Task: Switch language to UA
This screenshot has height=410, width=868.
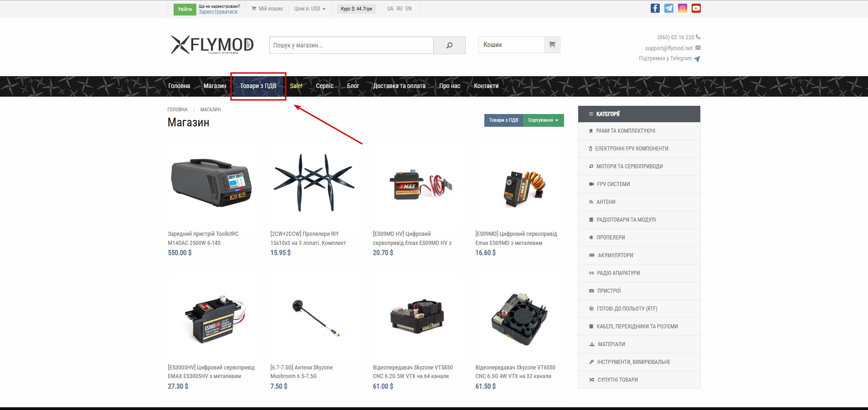Action: pyautogui.click(x=390, y=9)
